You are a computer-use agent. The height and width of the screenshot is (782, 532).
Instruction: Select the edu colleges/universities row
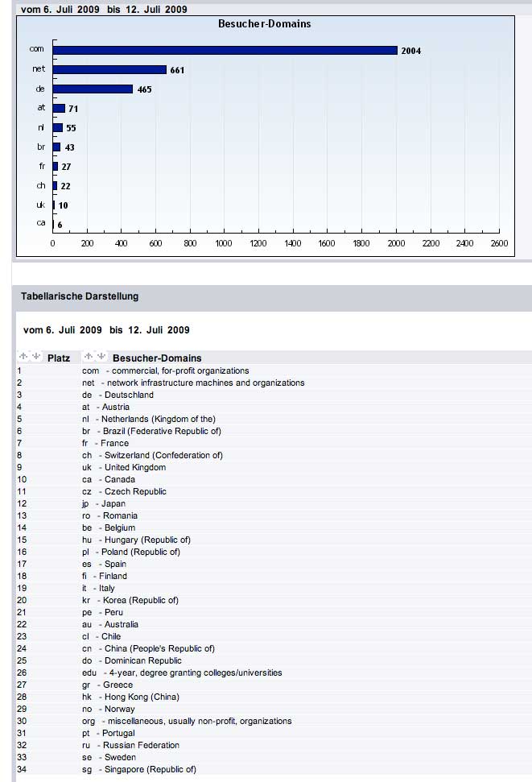[x=182, y=672]
